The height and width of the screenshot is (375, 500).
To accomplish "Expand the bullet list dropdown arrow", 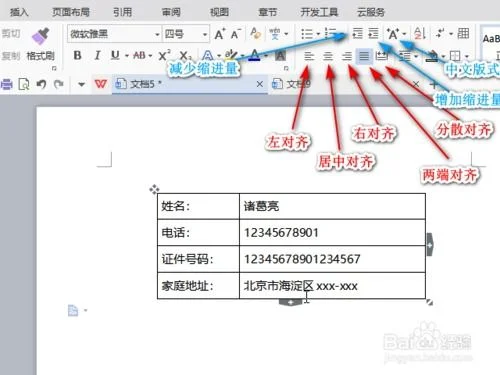I will click(318, 34).
